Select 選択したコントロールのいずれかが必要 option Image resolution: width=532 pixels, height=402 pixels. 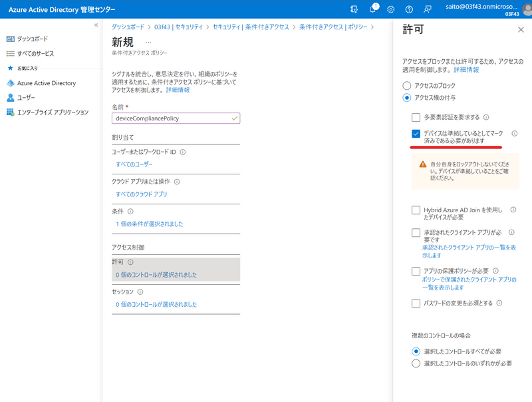pos(416,363)
